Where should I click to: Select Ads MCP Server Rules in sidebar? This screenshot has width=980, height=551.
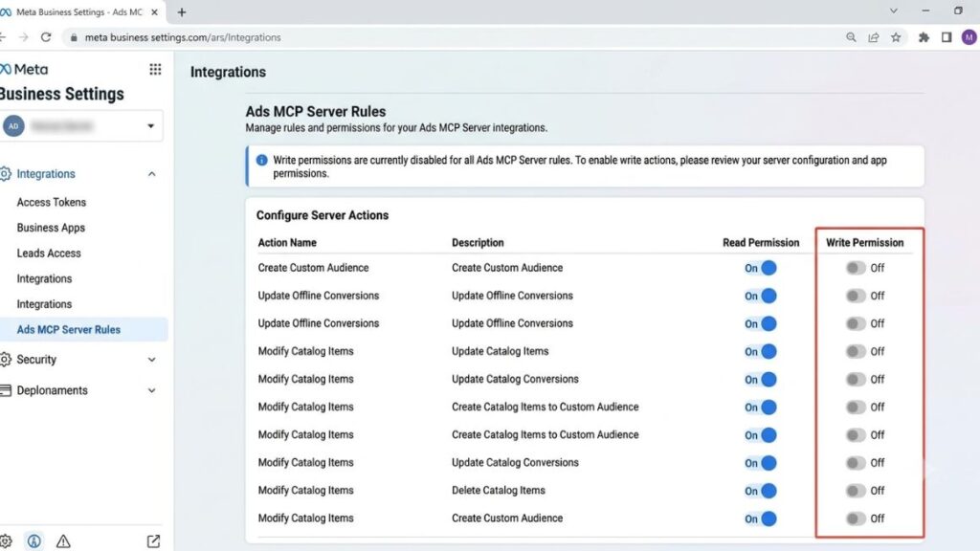pyautogui.click(x=82, y=329)
